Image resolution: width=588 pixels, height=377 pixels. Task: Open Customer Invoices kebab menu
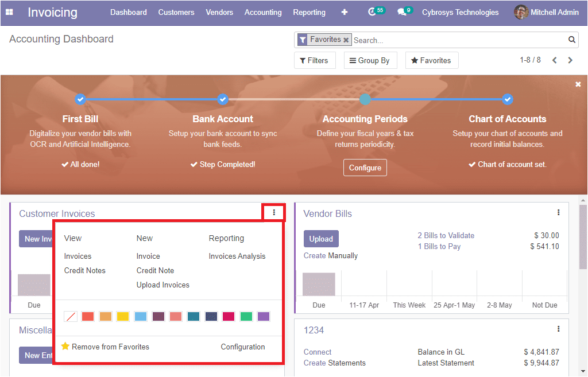click(274, 212)
